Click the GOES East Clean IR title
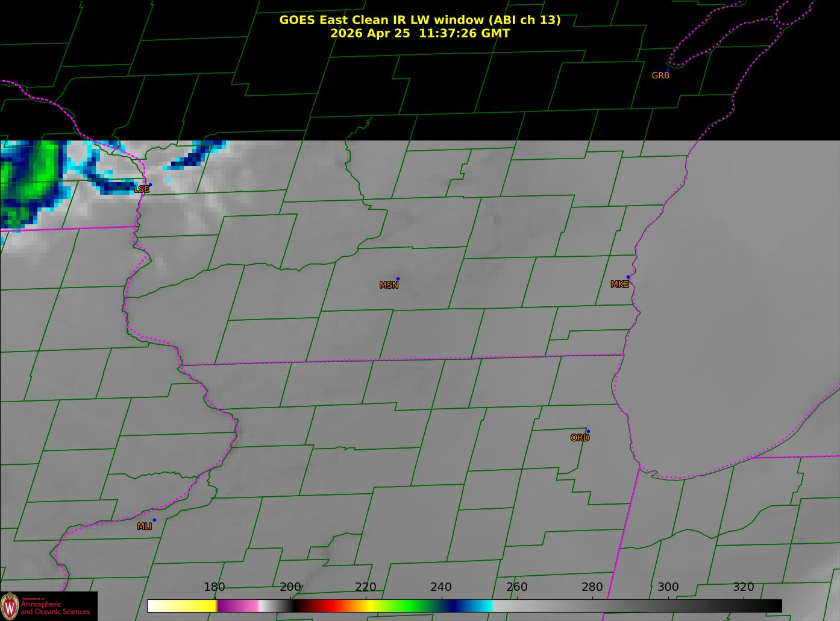 tap(420, 20)
